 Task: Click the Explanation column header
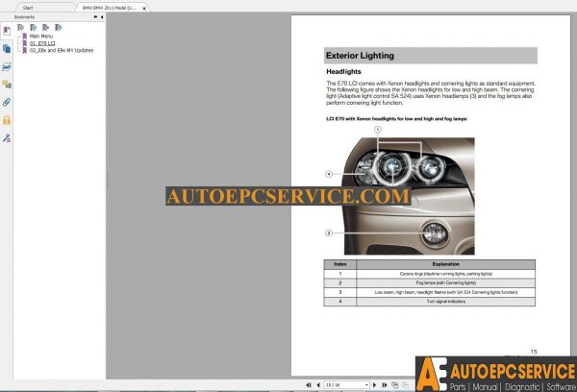pos(445,264)
